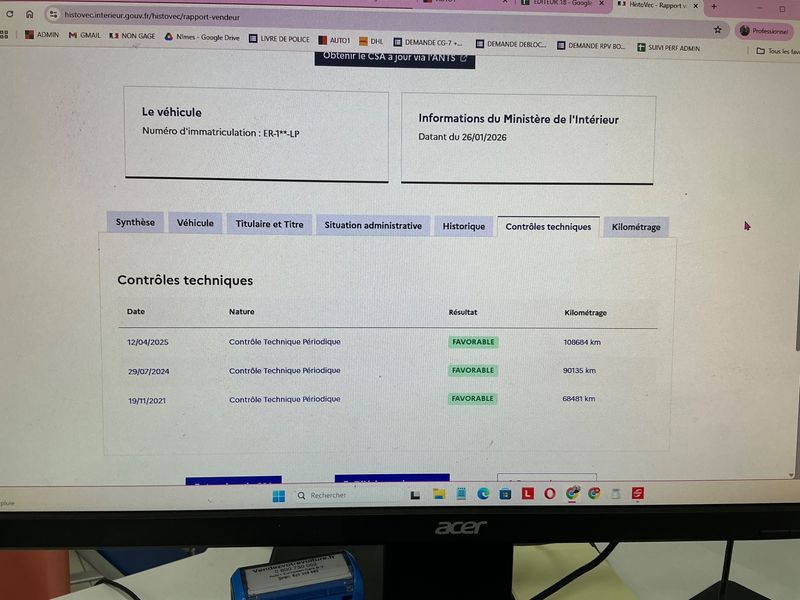Open Nîmes - Google Drive bookmark

click(x=202, y=37)
